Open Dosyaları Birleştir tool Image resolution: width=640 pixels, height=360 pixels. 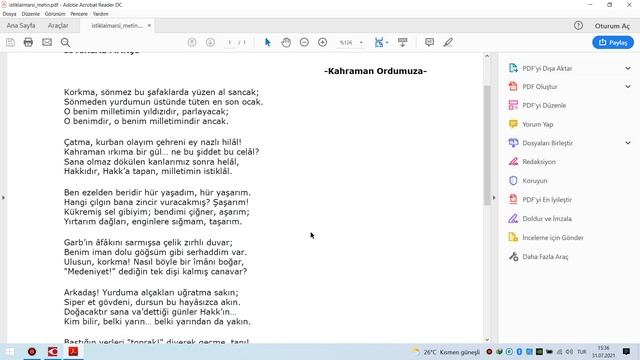pos(547,143)
